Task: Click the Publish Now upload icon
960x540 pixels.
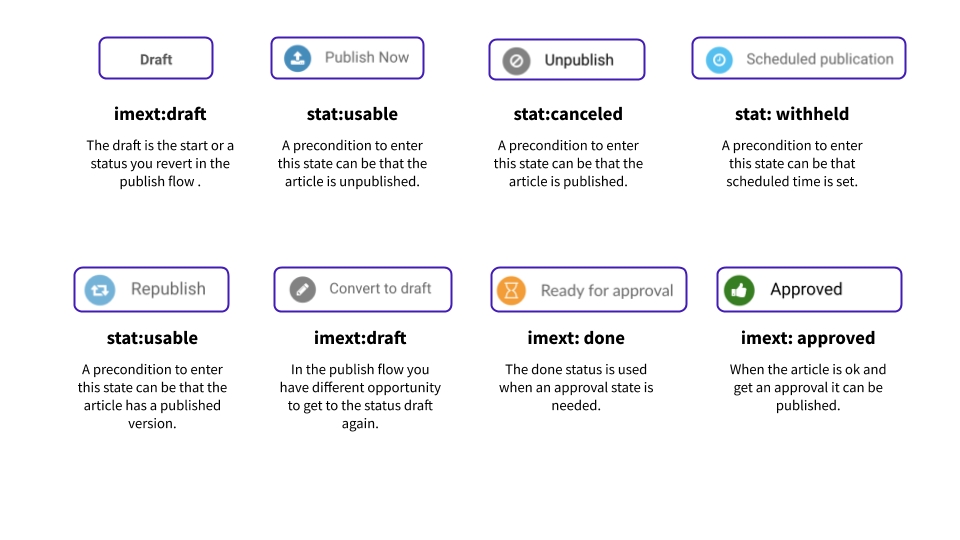Action: point(297,58)
